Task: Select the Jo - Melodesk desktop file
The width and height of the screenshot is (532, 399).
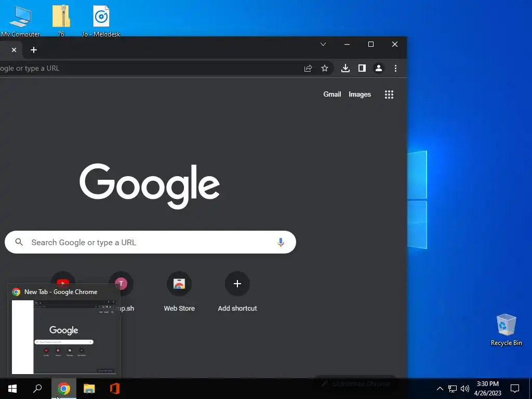Action: [x=101, y=20]
